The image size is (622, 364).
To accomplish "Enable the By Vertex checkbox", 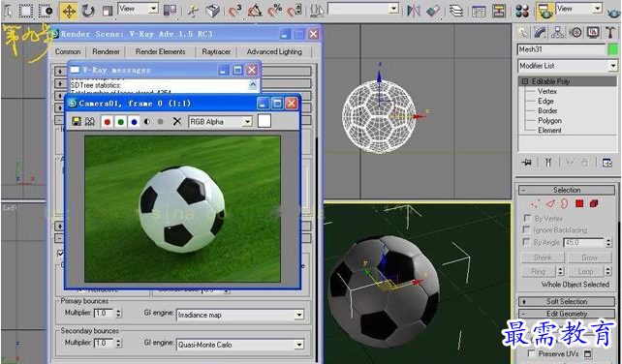I will pos(527,218).
